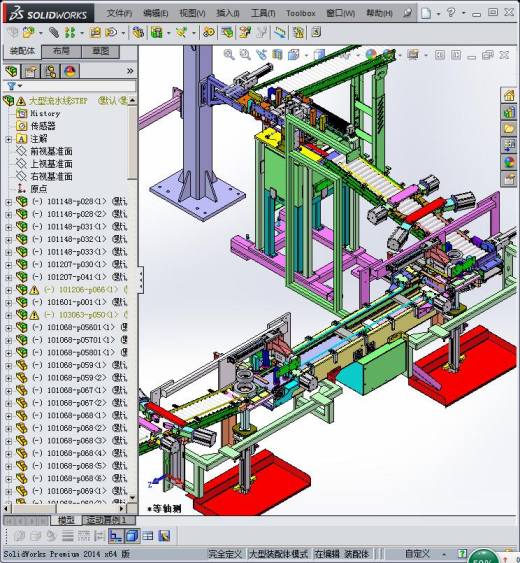The width and height of the screenshot is (520, 563).
Task: Select the 前视基准面 plane
Action: 51,151
